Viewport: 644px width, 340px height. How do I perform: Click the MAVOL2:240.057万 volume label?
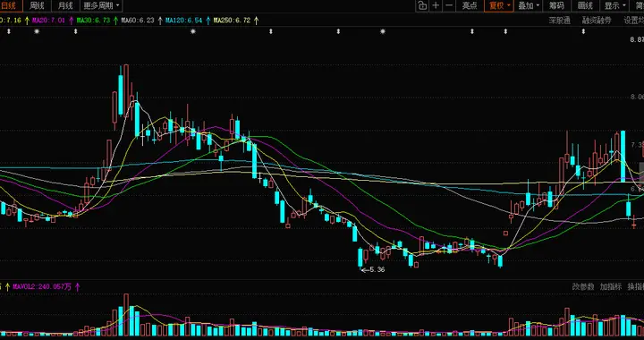pos(42,287)
